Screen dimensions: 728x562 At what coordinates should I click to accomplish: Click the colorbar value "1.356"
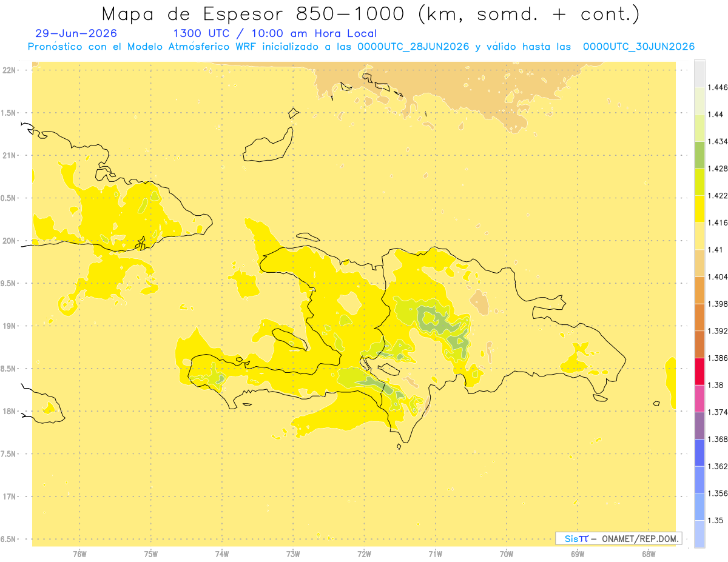click(718, 493)
